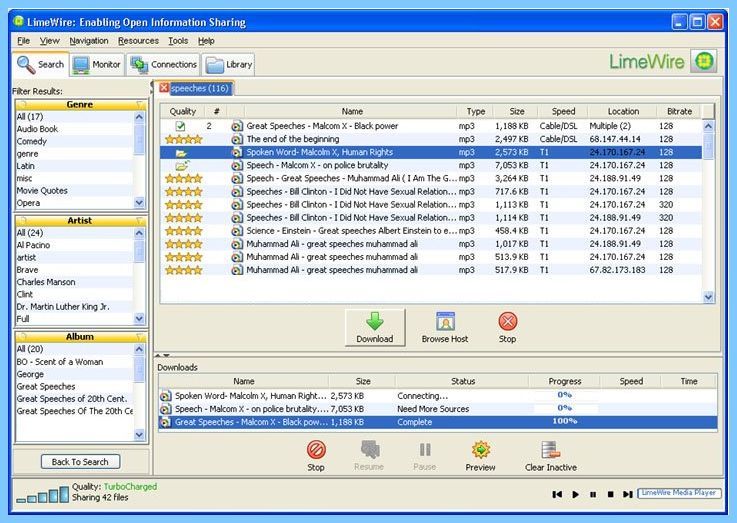The height and width of the screenshot is (523, 737).
Task: Open the Help menu
Action: tap(206, 41)
